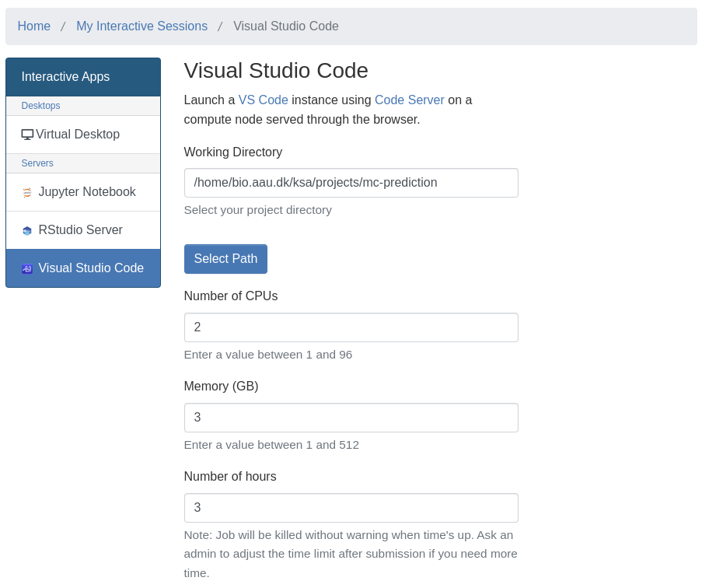Choose RStudio Server in the sidebar
Image resolution: width=702 pixels, height=588 pixels.
[x=80, y=230]
